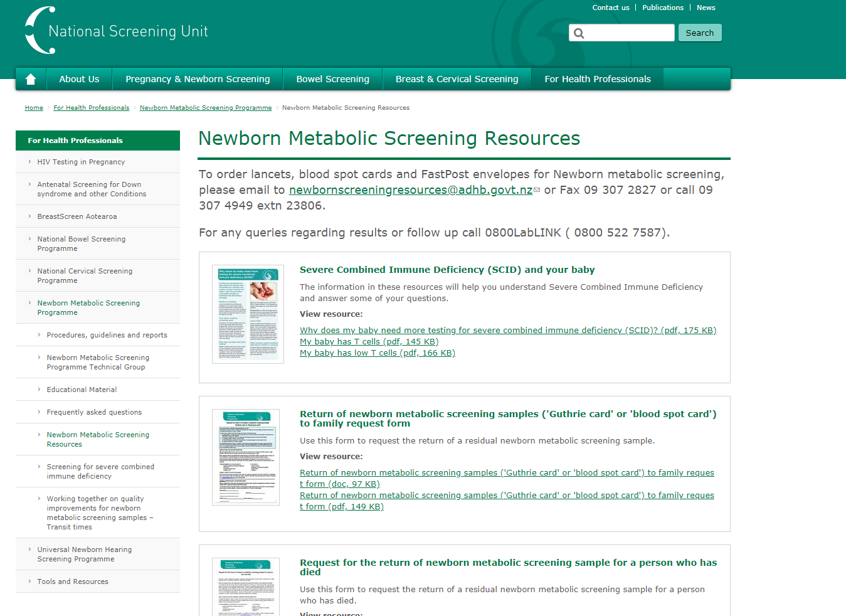
Task: Click the email icon beside newbornscreeningresources link
Action: 536,189
